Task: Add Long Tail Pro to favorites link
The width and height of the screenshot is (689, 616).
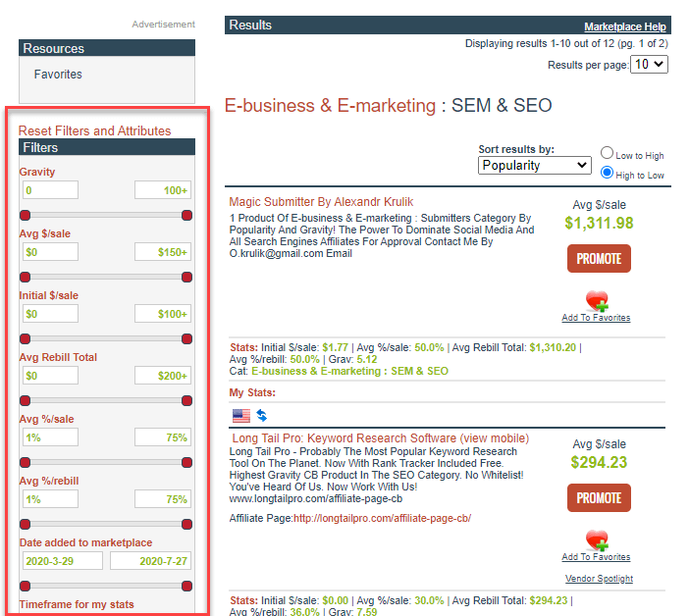Action: (596, 557)
